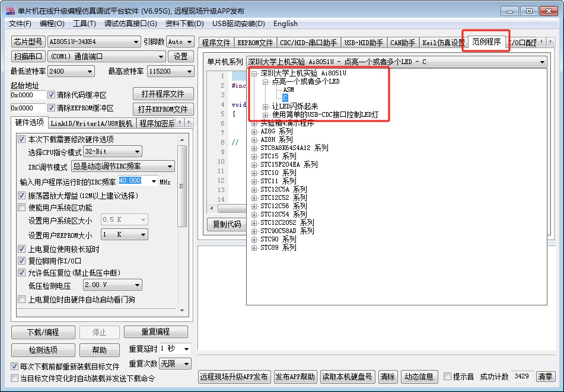The width and height of the screenshot is (564, 392).
Task: Open the 单片机系列 combo box
Action: tap(396, 62)
